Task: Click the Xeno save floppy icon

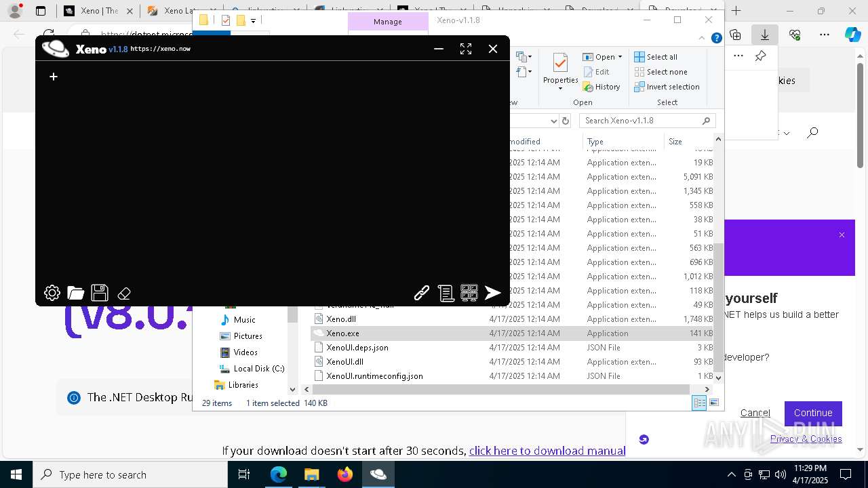Action: pyautogui.click(x=100, y=293)
